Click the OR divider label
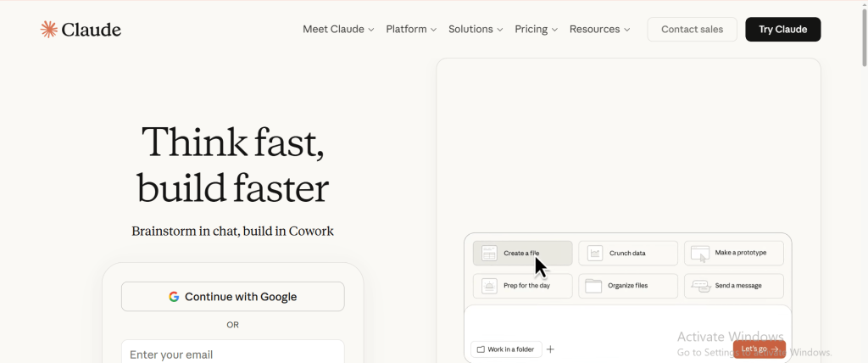 (x=232, y=325)
